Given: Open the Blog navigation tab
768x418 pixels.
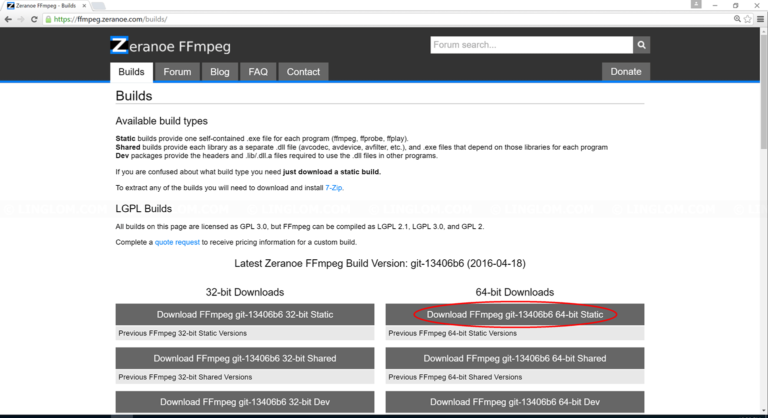Looking at the screenshot, I should point(219,72).
